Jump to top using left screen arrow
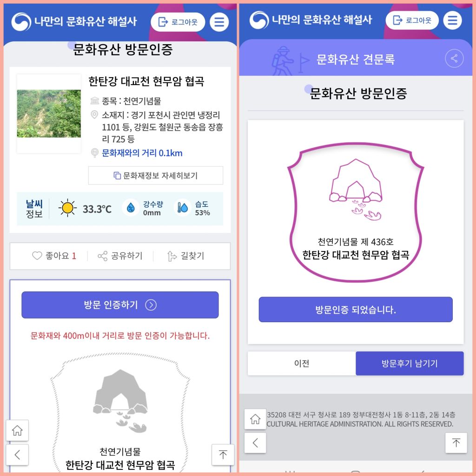The width and height of the screenshot is (476, 476). point(223,455)
